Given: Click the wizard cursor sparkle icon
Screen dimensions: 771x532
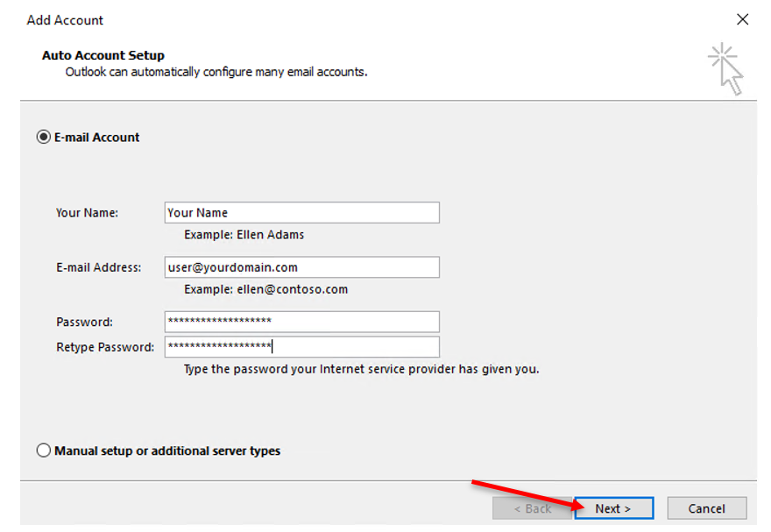Looking at the screenshot, I should point(725,69).
